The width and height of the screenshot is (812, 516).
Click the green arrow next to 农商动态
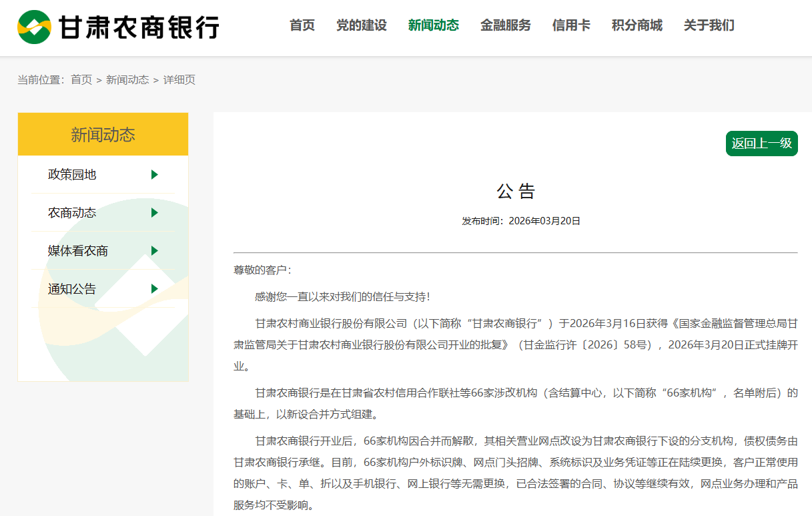point(155,213)
